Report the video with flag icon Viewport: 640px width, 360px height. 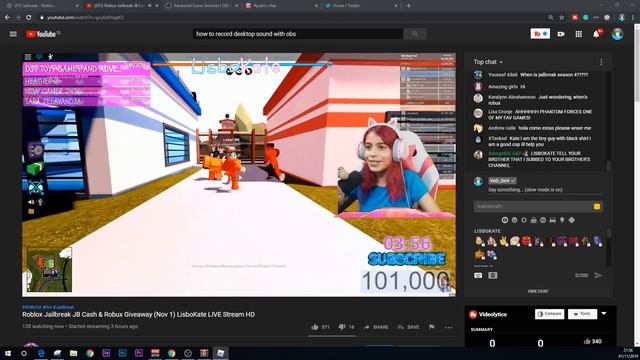pyautogui.click(x=431, y=327)
